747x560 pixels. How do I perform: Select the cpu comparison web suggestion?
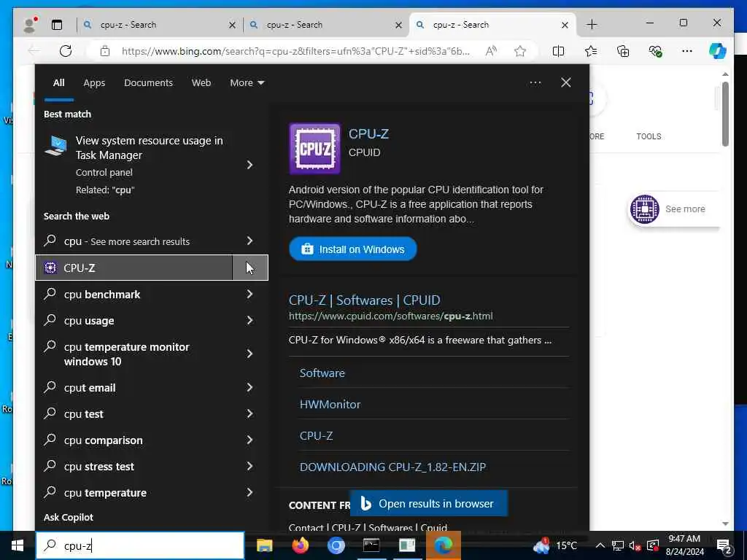(134, 440)
